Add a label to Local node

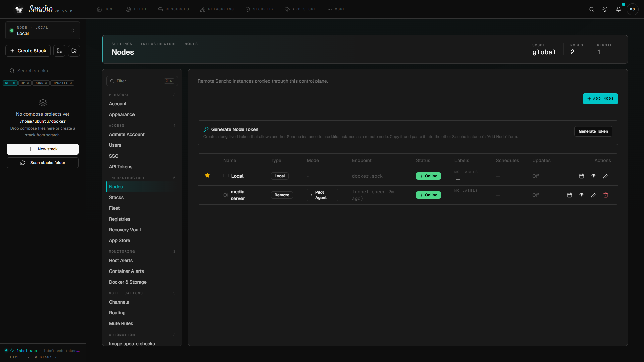tap(458, 179)
